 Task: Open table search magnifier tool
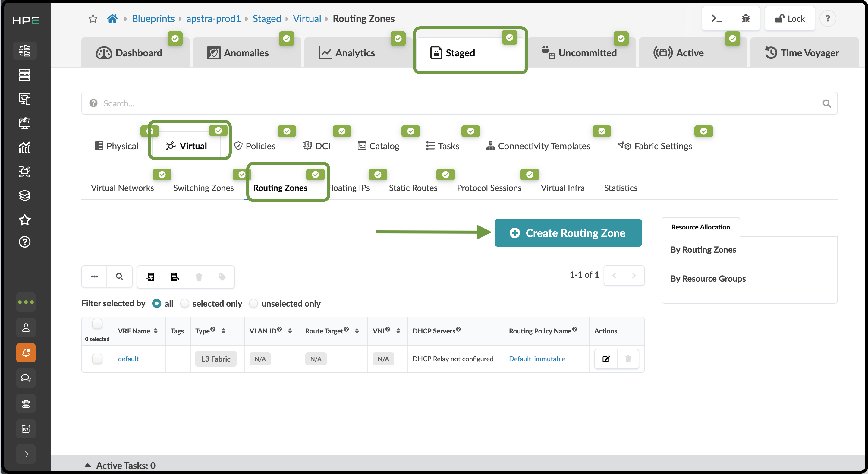point(119,277)
